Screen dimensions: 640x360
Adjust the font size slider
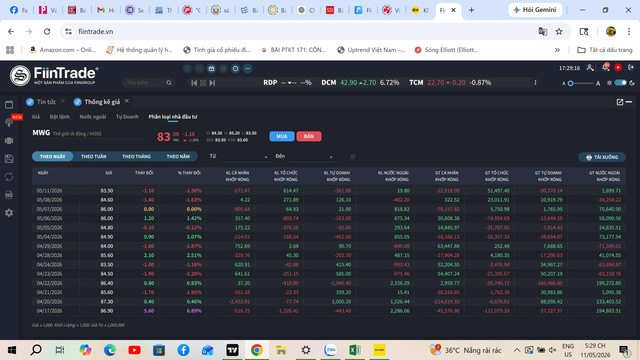click(580, 83)
